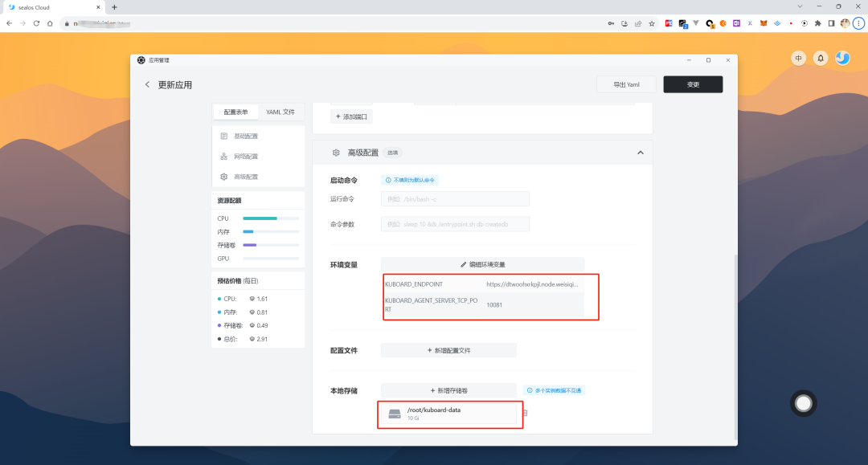This screenshot has height=465, width=868.
Task: Click the 不填则为默认命令 info tip
Action: point(410,180)
